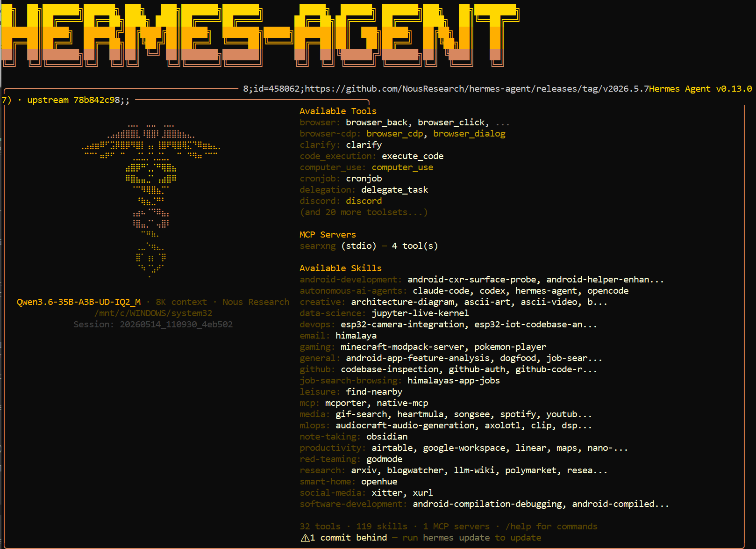Image resolution: width=756 pixels, height=549 pixels.
Task: Click the "heartmula" skill name
Action: (x=420, y=414)
